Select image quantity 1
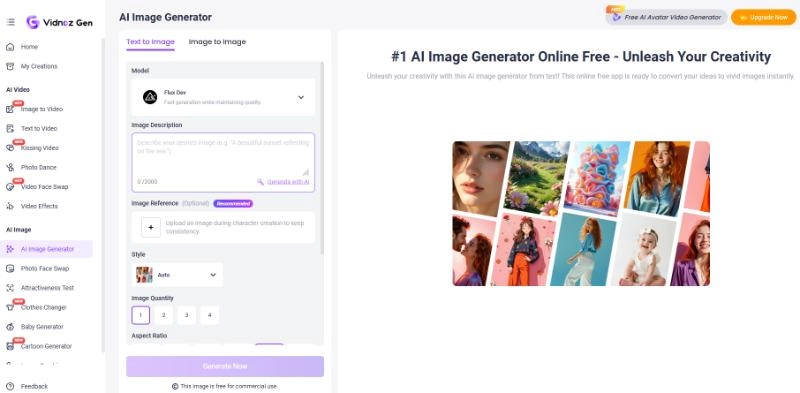This screenshot has width=800, height=393. 141,315
